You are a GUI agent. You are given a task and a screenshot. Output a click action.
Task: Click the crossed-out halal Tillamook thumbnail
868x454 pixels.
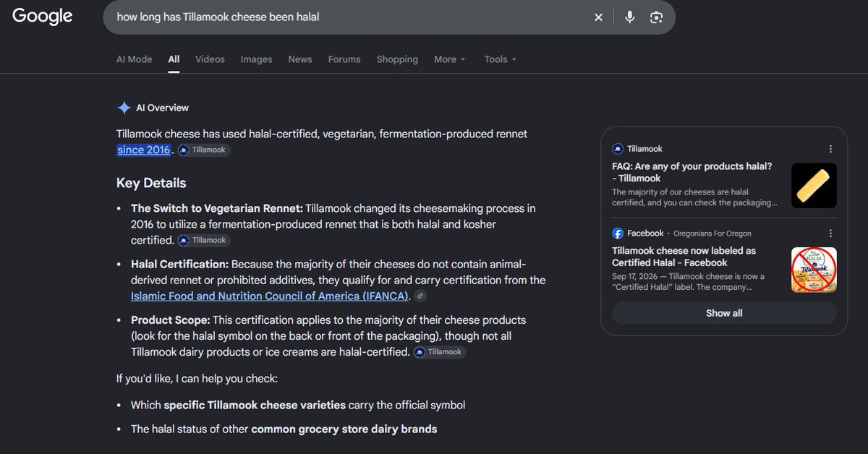[x=814, y=270]
